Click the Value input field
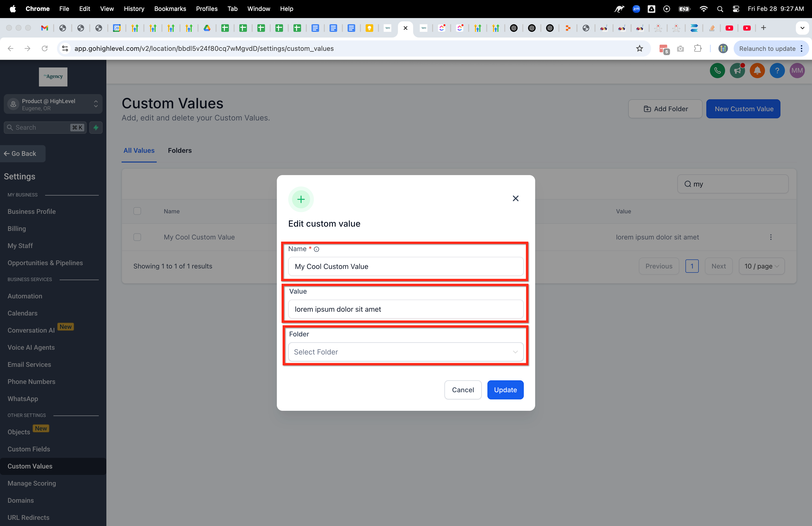 405,309
